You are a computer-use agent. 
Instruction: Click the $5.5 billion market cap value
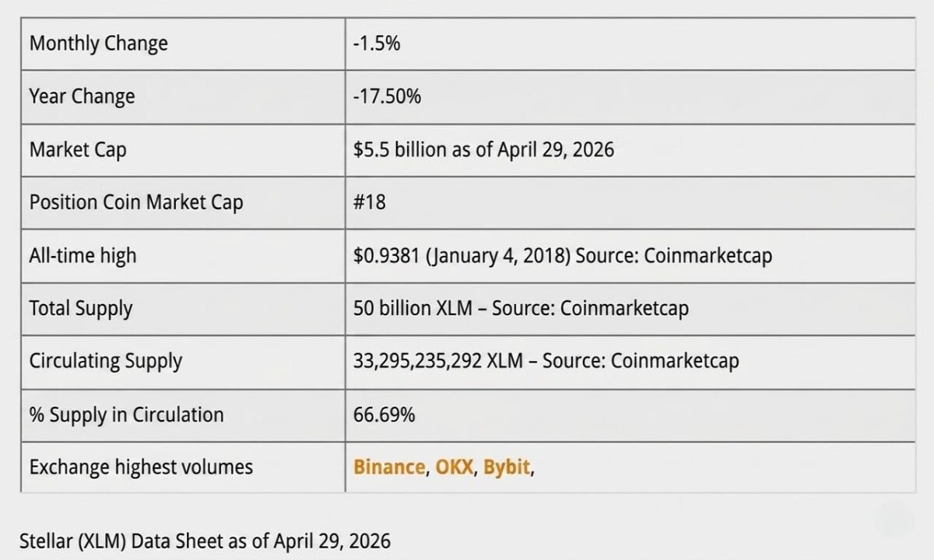[x=483, y=149]
